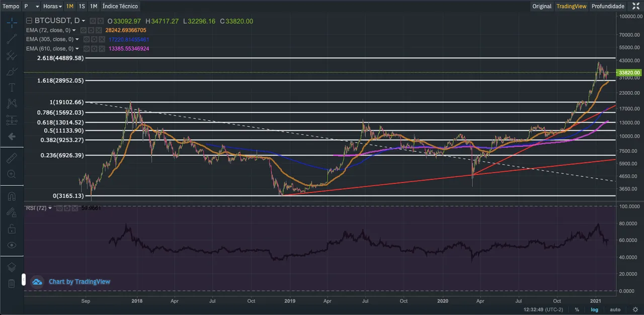Toggle stay in drawing mode
Viewport: 644px width, 315px height.
pos(12,213)
